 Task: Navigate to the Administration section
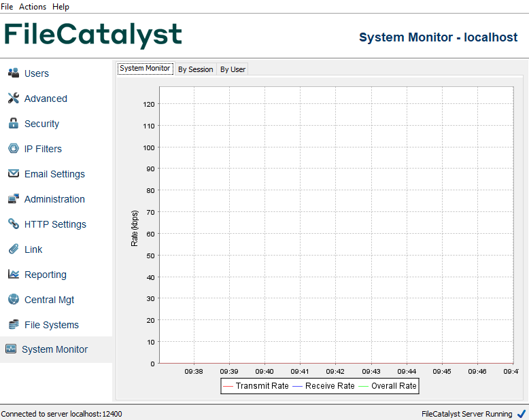54,199
